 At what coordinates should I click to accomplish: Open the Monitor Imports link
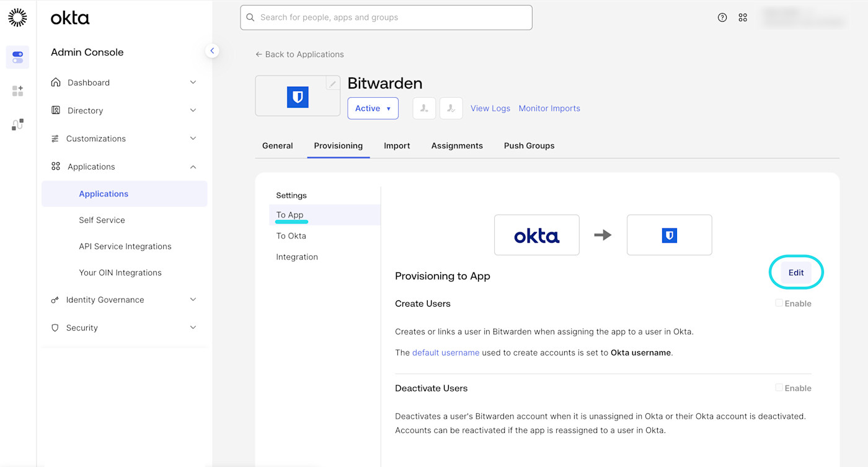pyautogui.click(x=549, y=108)
